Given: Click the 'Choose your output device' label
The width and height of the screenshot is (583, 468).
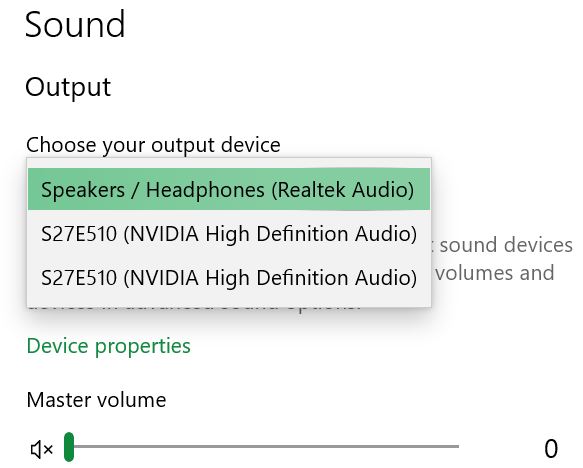Looking at the screenshot, I should coord(153,145).
